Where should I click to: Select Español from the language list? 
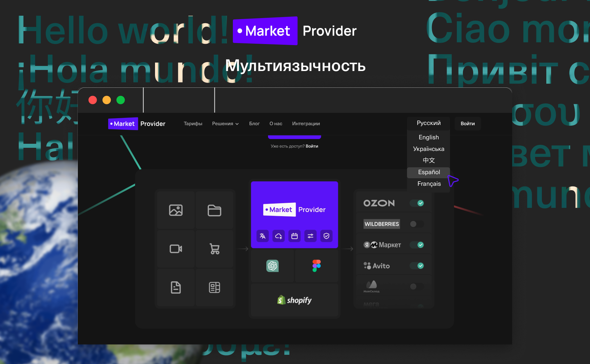(x=429, y=172)
